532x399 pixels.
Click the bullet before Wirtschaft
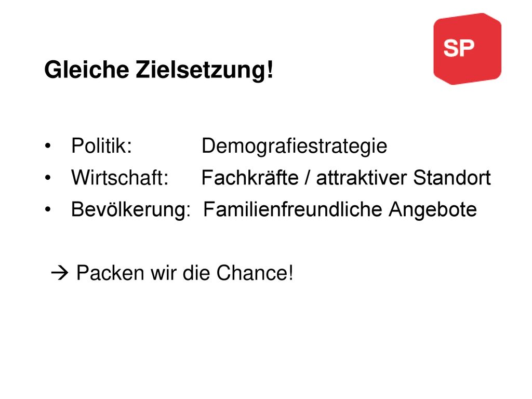pyautogui.click(x=48, y=178)
